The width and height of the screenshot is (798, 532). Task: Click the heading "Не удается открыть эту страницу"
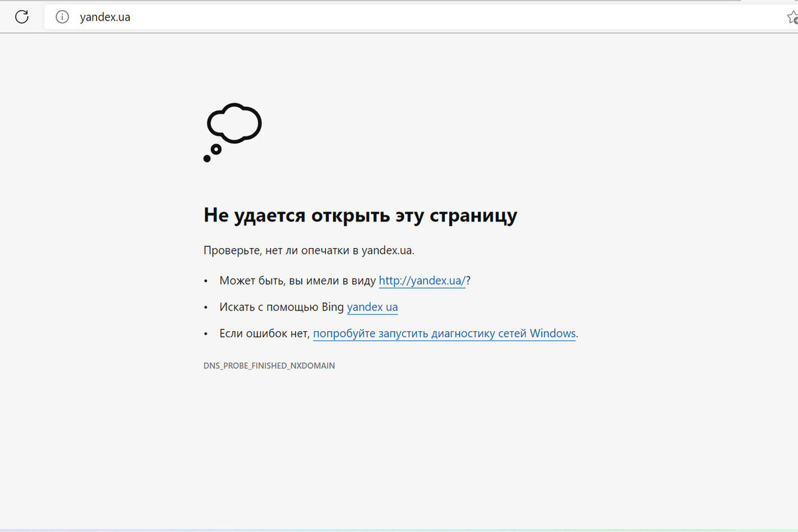[x=360, y=215]
